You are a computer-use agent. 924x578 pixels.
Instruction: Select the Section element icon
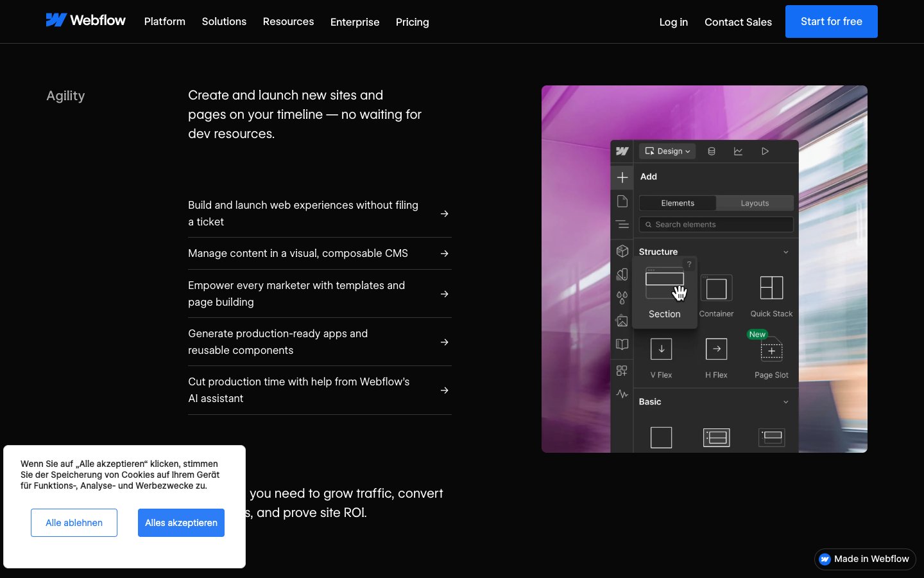point(664,287)
